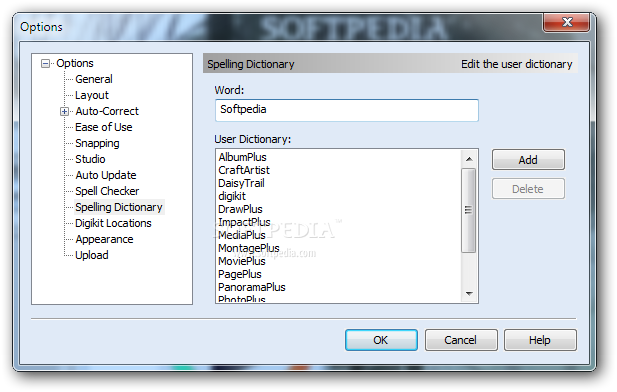This screenshot has width=617, height=392.
Task: Select DaisyTrail in the dictionary list
Action: [241, 183]
